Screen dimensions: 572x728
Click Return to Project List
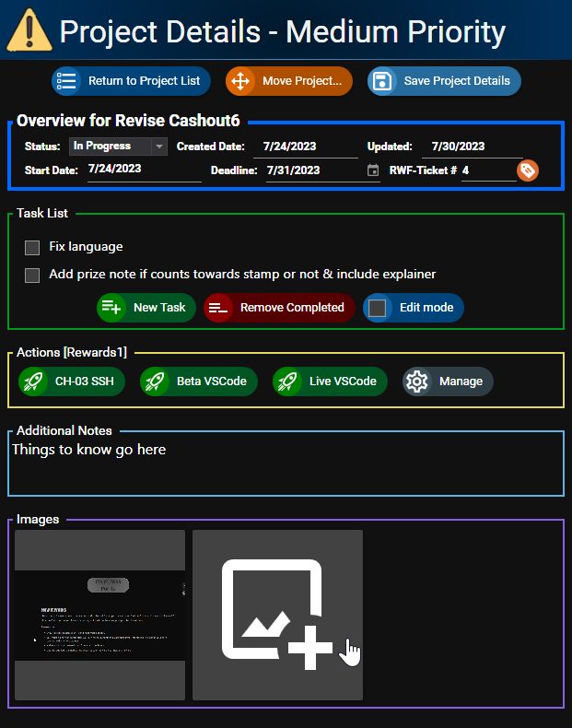132,81
